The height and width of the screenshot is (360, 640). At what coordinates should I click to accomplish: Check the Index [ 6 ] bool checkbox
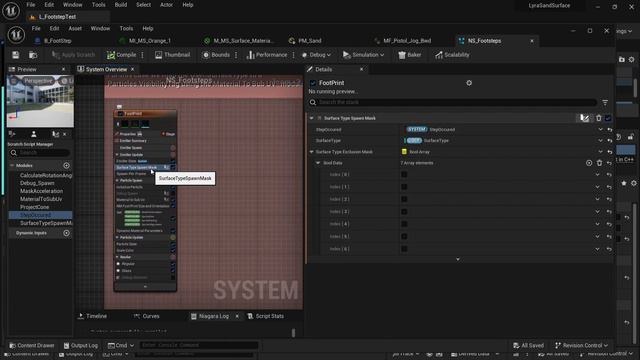[404, 249]
